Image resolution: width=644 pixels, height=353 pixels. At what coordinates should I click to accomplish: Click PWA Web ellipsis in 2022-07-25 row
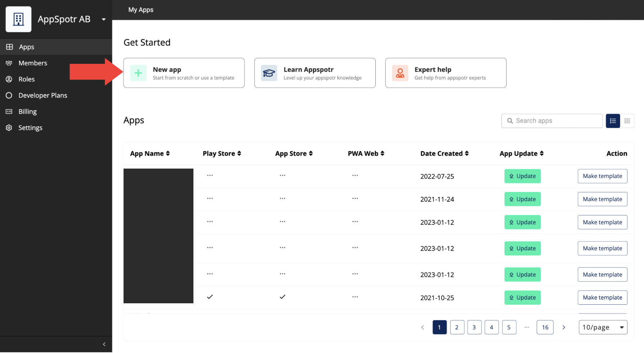[x=355, y=175]
